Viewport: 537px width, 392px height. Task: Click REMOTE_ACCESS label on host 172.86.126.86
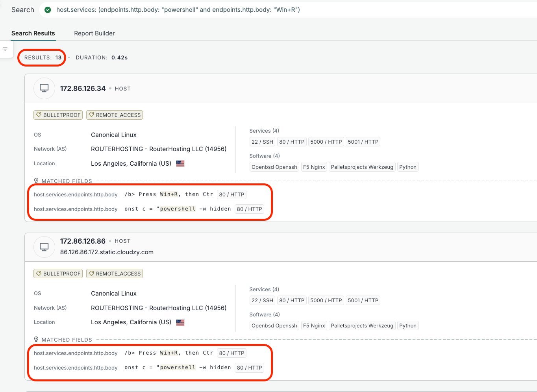(115, 274)
